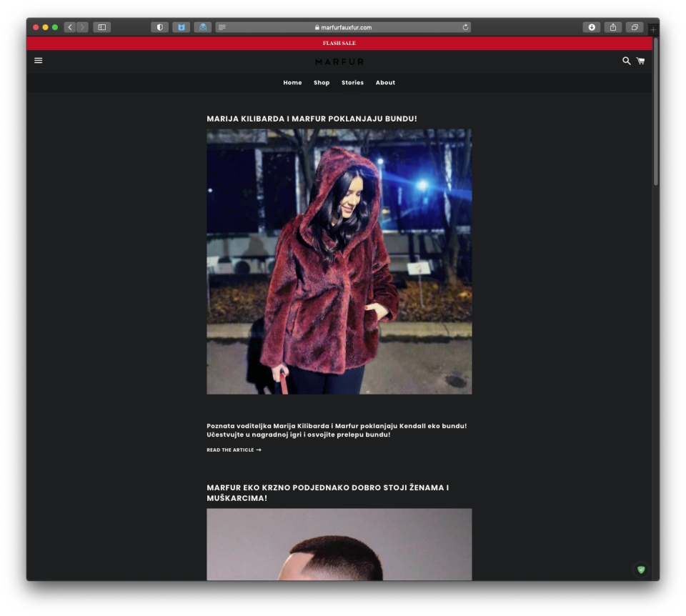
Task: Click the privacy shield toolbar icon
Action: click(159, 27)
